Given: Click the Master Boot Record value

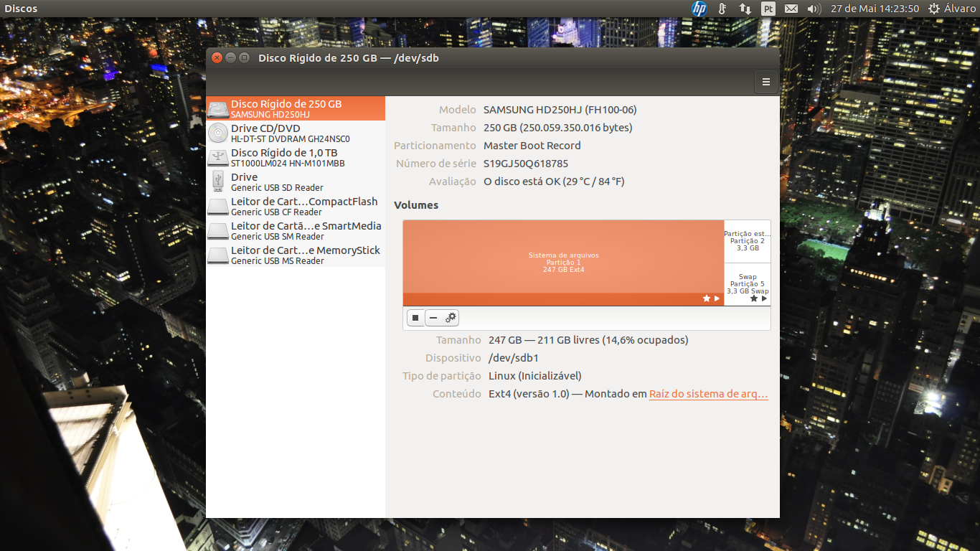Looking at the screenshot, I should [x=532, y=146].
